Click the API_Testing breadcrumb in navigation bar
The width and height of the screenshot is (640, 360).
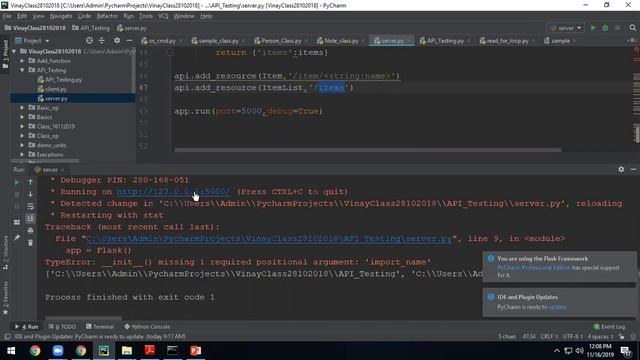(91, 28)
